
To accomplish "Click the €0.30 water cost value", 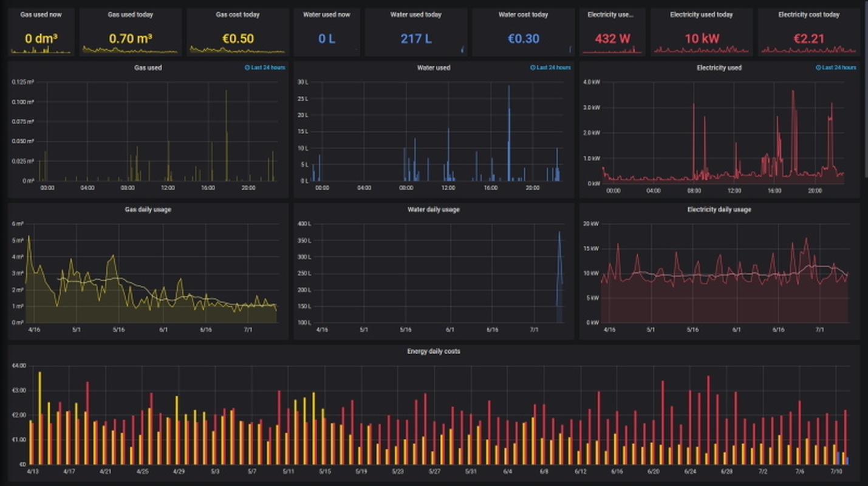I will [524, 39].
